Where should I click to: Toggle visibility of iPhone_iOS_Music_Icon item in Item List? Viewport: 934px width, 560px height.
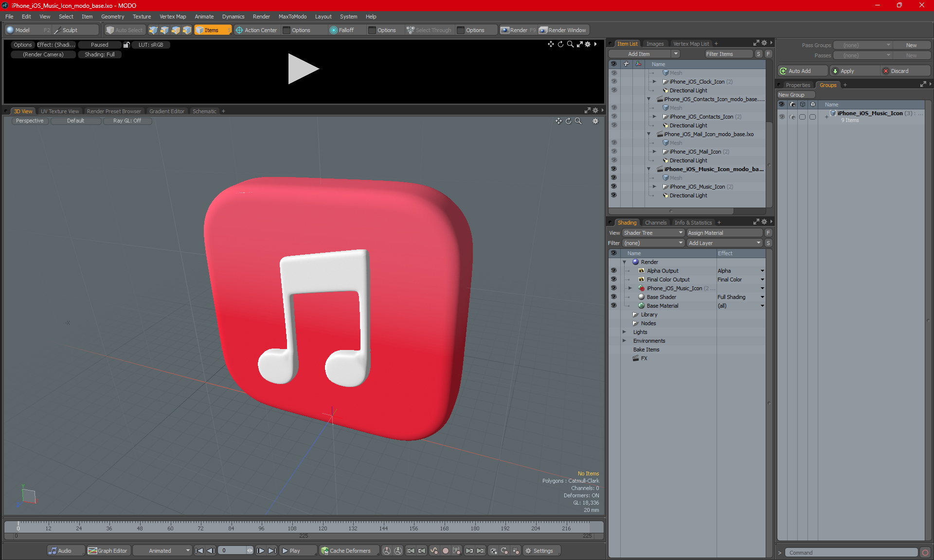[x=613, y=187]
